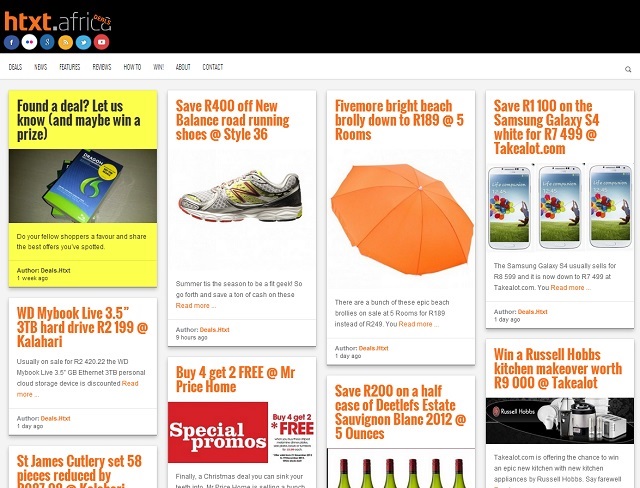Click Read more in running shoes post

(x=196, y=306)
